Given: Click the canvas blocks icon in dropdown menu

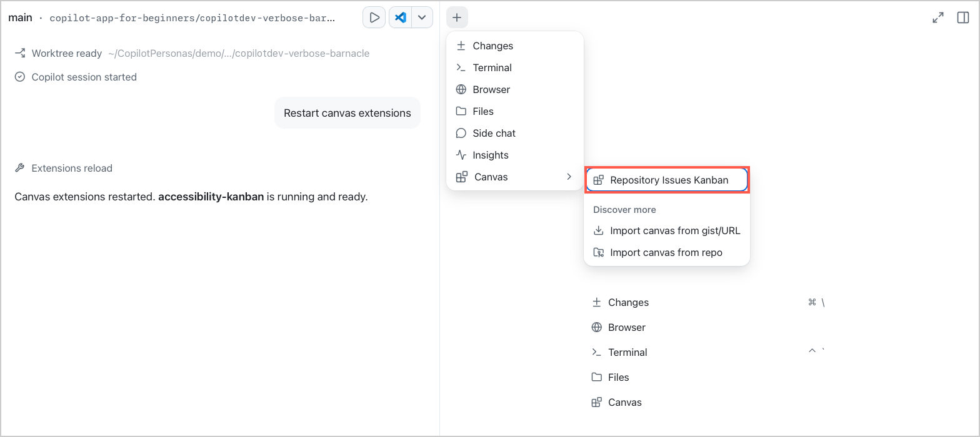Looking at the screenshot, I should coord(462,177).
